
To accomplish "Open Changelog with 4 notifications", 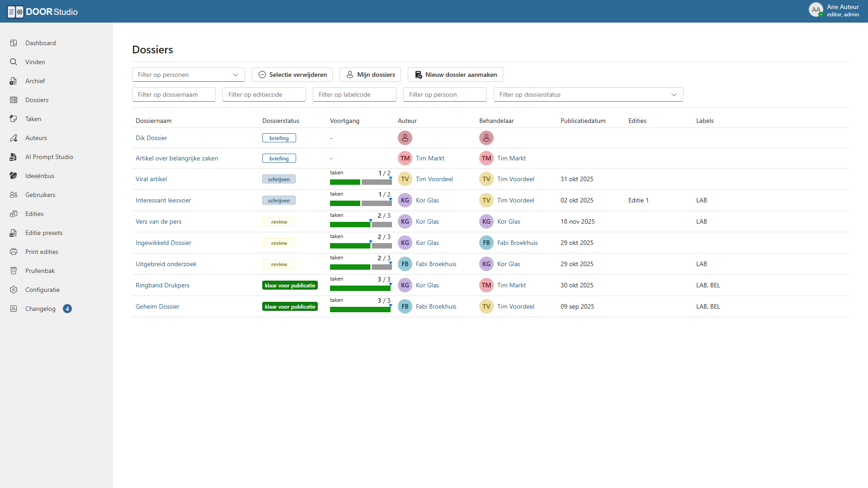I will [40, 309].
